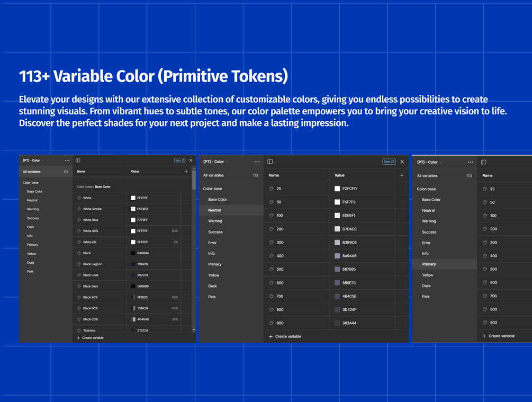Click Create variable in right panel
The image size is (532, 402).
[499, 336]
